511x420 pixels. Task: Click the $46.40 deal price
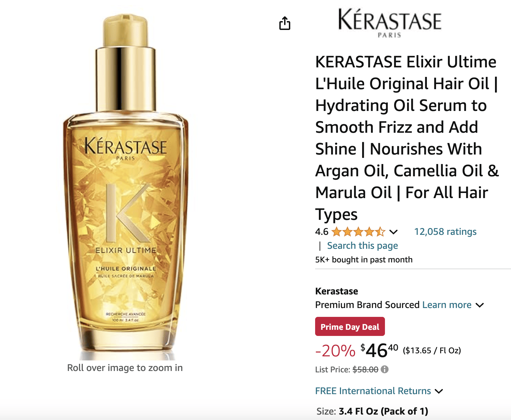379,350
